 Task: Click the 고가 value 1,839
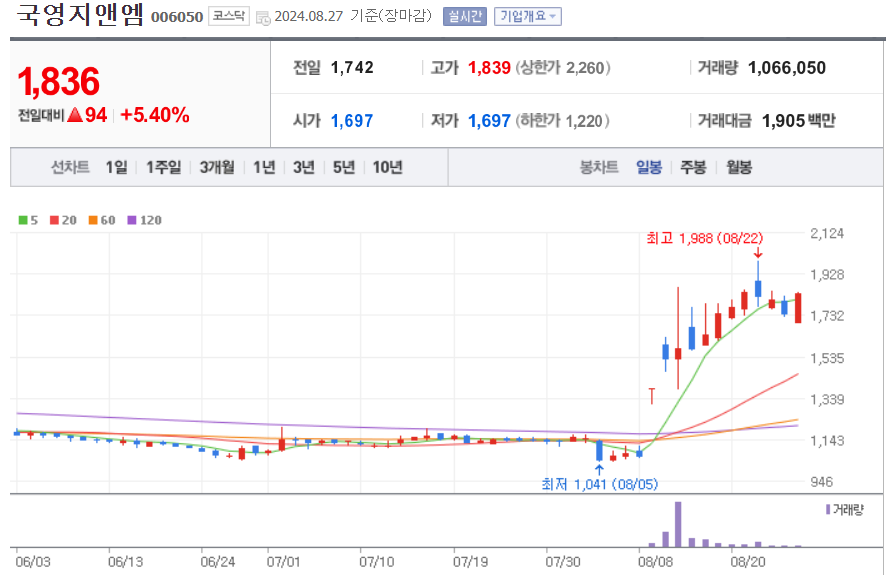pos(489,68)
